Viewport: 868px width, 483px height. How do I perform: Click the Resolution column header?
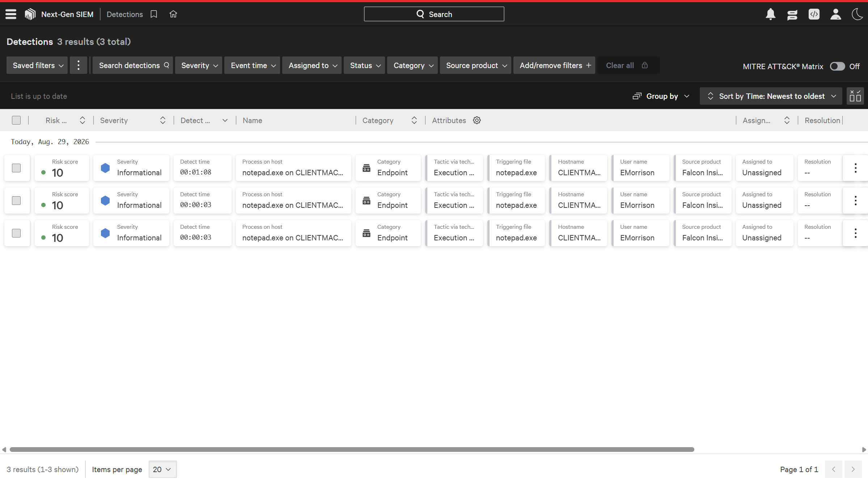pyautogui.click(x=822, y=120)
